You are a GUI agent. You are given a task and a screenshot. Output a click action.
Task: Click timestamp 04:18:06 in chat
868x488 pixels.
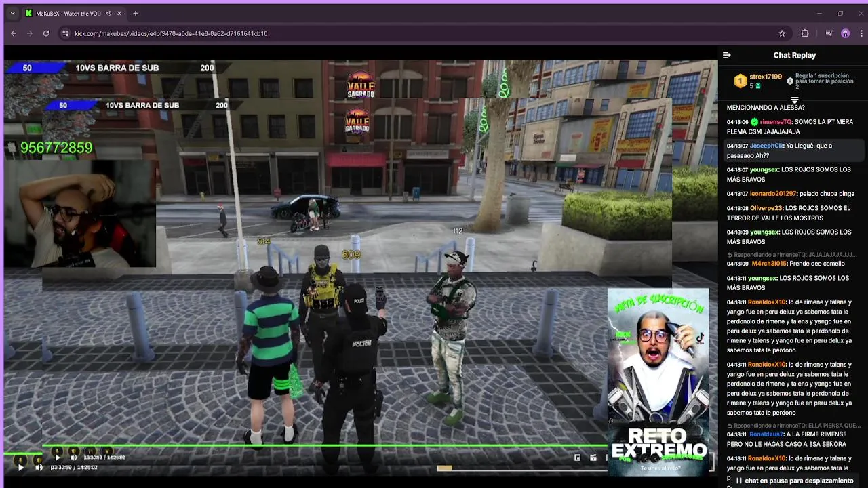pyautogui.click(x=738, y=122)
